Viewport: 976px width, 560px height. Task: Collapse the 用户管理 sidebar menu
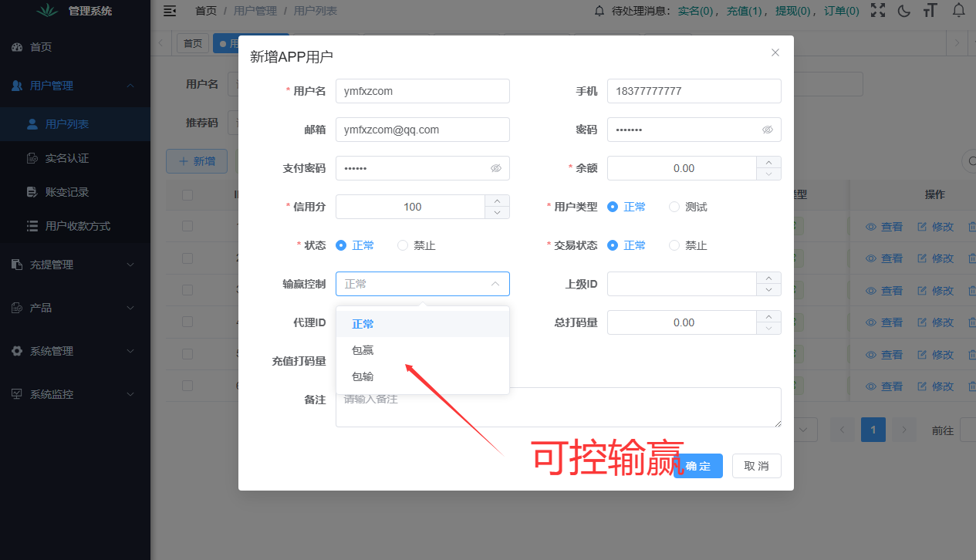tap(130, 86)
